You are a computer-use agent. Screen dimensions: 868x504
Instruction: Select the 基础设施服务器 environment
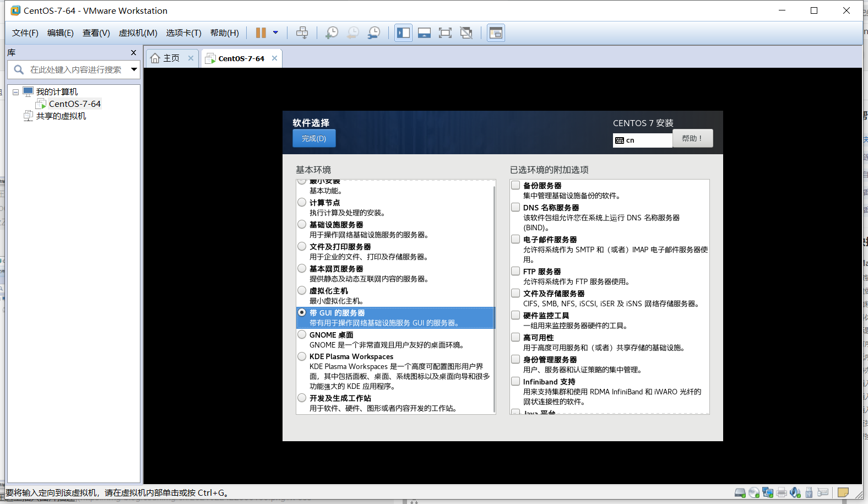[302, 224]
